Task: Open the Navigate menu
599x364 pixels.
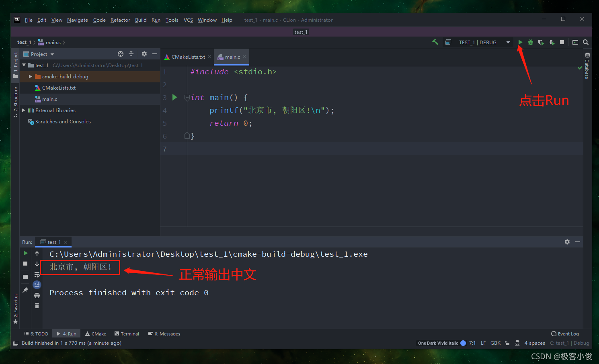Action: pos(78,20)
